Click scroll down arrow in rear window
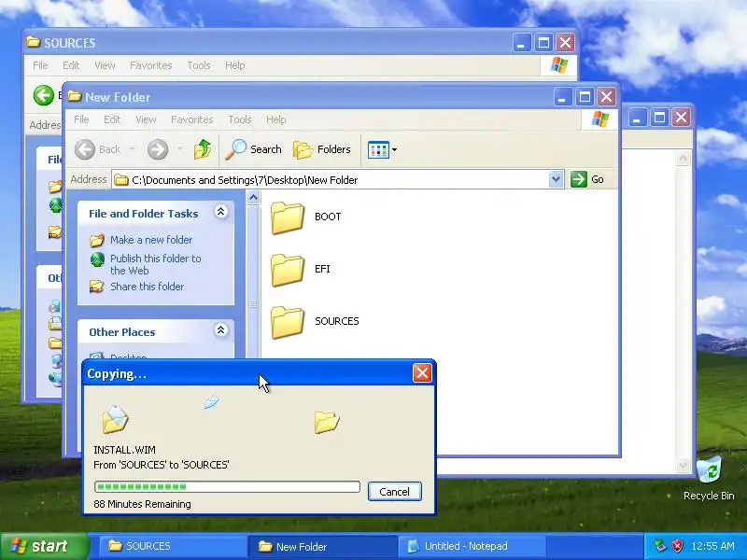The image size is (747, 560). (684, 466)
